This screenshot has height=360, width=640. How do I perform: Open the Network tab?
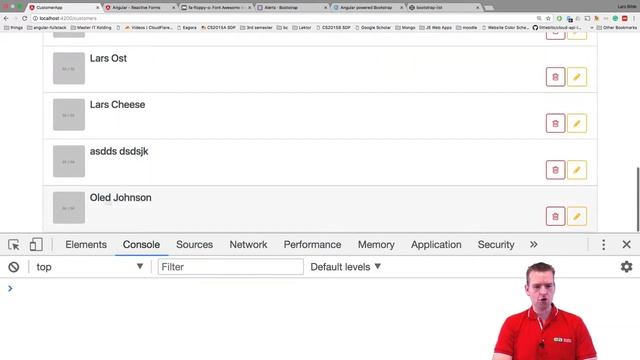[x=248, y=244]
